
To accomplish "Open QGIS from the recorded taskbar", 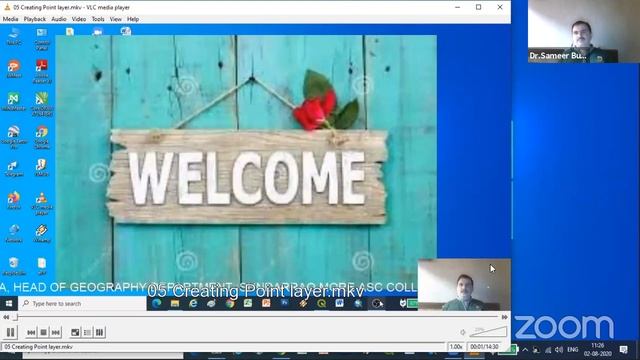I will (x=321, y=304).
